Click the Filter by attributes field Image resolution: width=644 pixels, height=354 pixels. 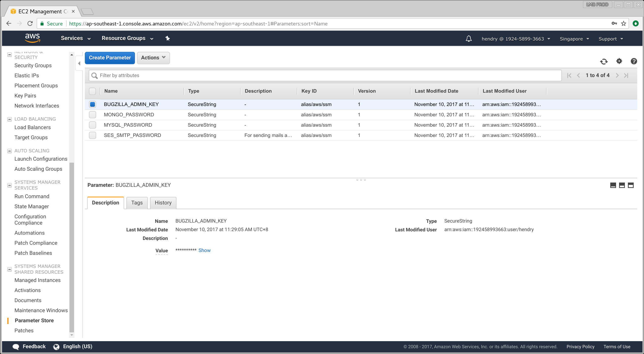click(x=325, y=76)
